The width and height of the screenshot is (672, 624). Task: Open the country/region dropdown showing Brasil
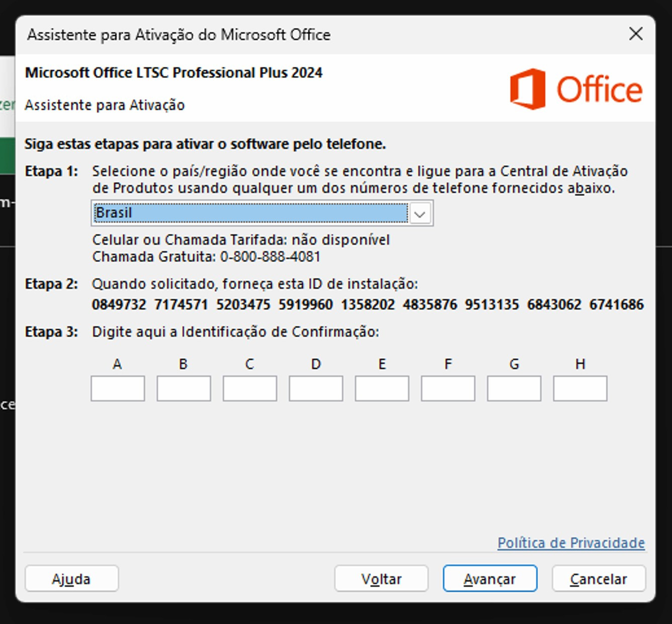[262, 213]
